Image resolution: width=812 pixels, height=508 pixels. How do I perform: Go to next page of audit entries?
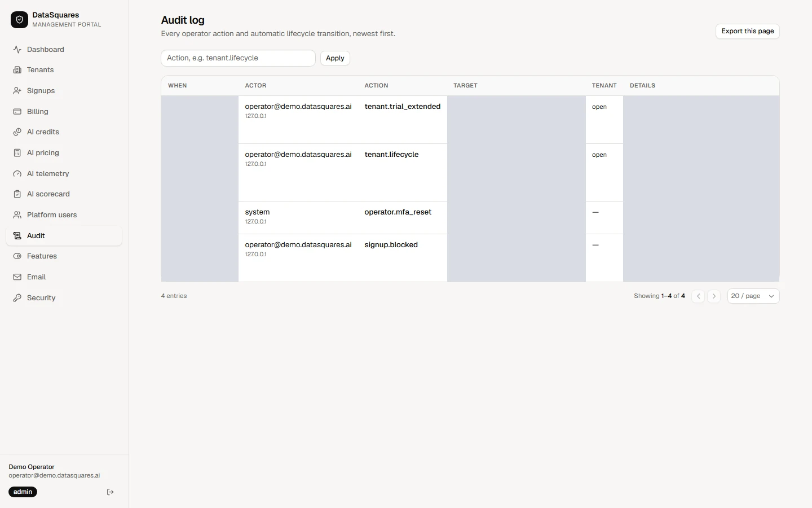pyautogui.click(x=714, y=296)
